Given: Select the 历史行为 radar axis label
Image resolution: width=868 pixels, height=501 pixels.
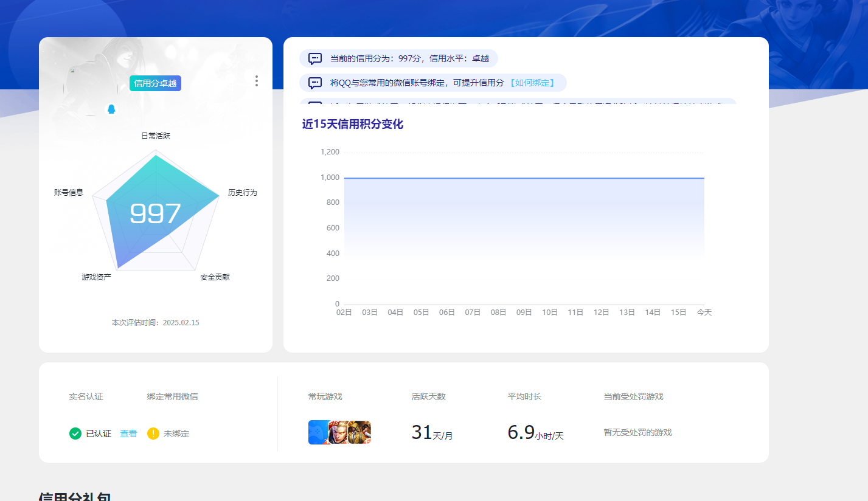Looking at the screenshot, I should 243,192.
